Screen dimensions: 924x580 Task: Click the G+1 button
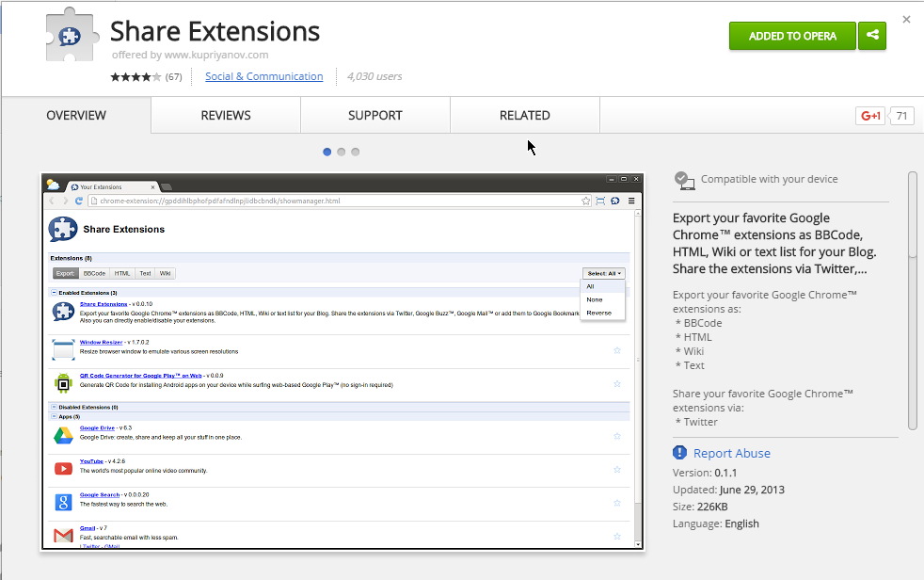pos(870,116)
